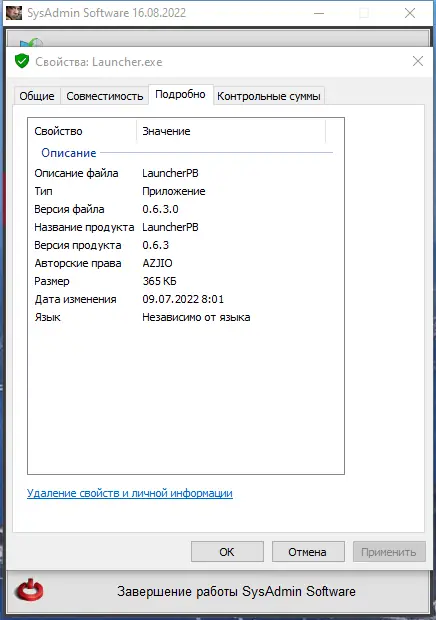Click the value 09.07.2022 8:01

pos(183,299)
